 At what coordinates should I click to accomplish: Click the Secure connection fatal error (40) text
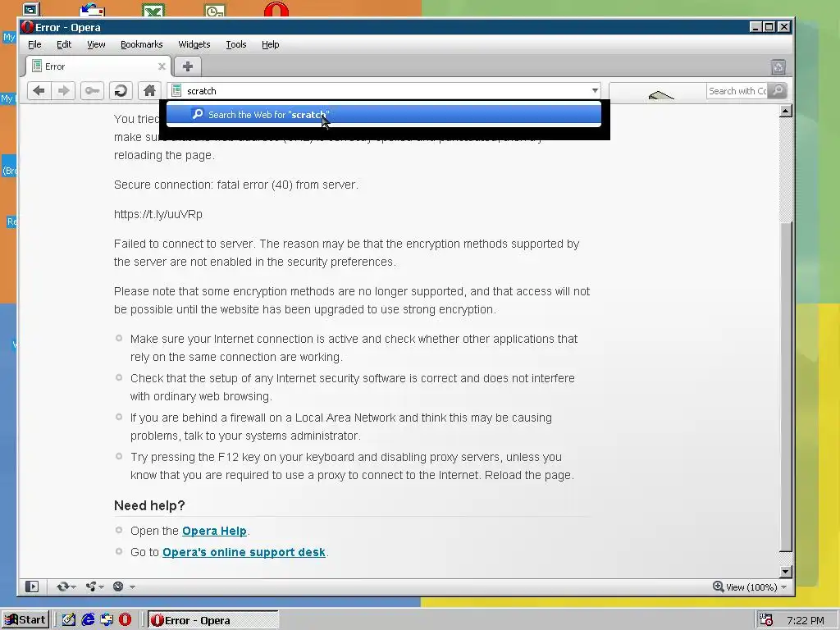click(x=235, y=185)
